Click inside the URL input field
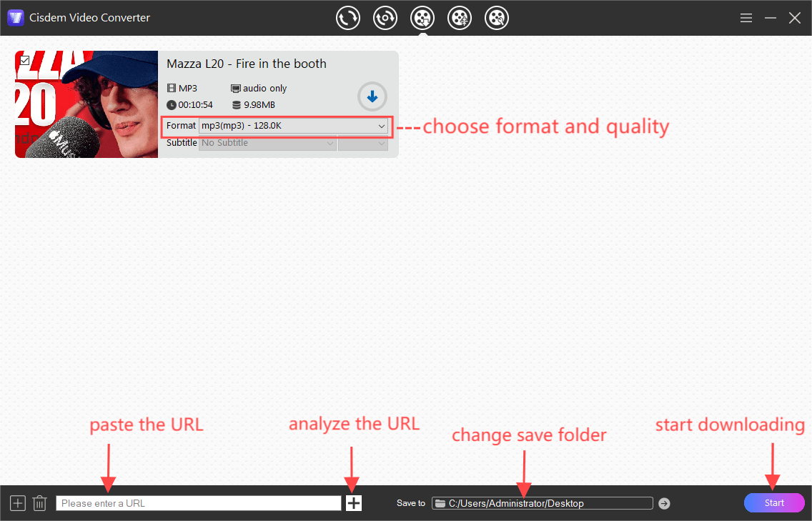The height and width of the screenshot is (521, 812). (x=199, y=502)
